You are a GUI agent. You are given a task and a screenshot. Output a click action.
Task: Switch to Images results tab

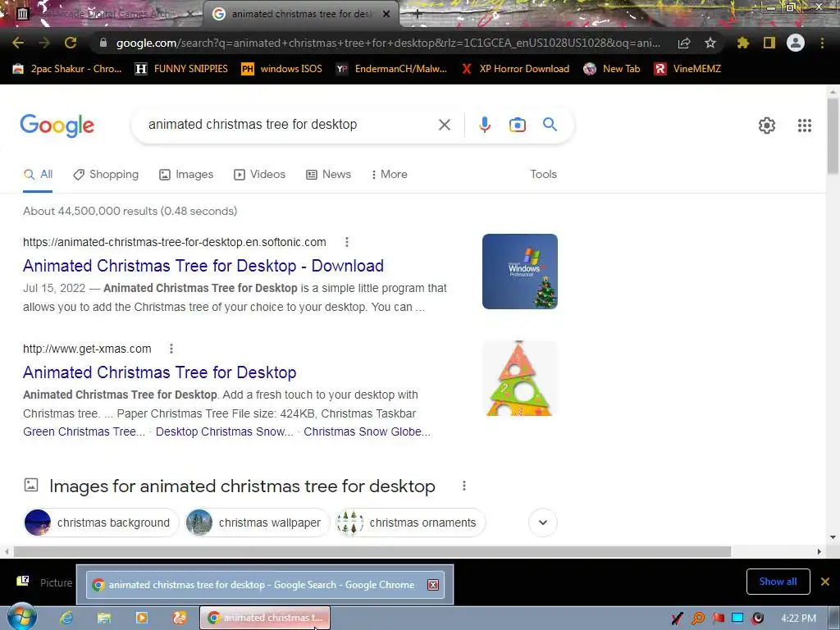coord(186,175)
